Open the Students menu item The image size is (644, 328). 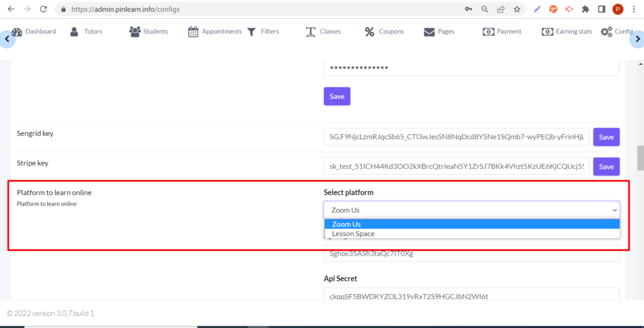coord(148,31)
